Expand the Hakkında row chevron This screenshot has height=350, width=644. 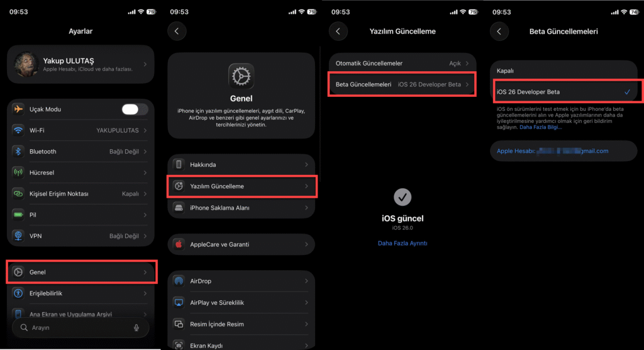pyautogui.click(x=306, y=164)
